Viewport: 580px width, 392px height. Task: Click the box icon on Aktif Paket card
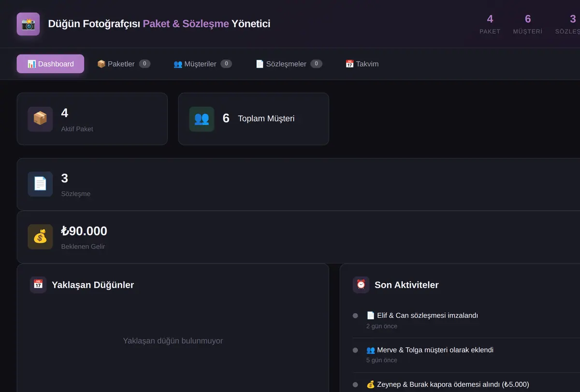[40, 119]
